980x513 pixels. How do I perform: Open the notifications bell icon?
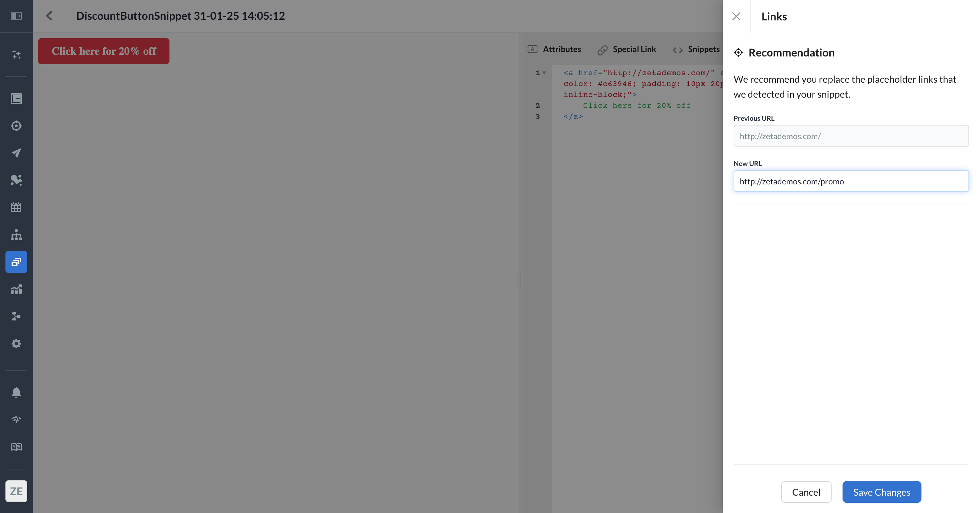16,392
